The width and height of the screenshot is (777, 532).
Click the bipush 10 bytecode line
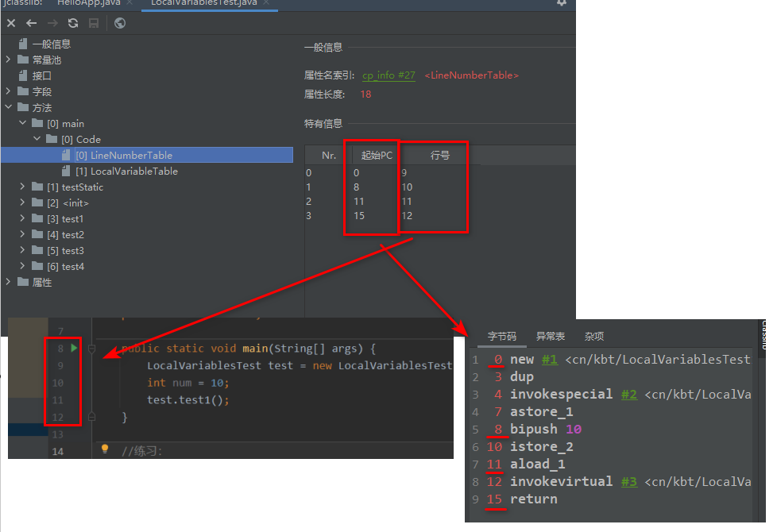[x=546, y=429]
